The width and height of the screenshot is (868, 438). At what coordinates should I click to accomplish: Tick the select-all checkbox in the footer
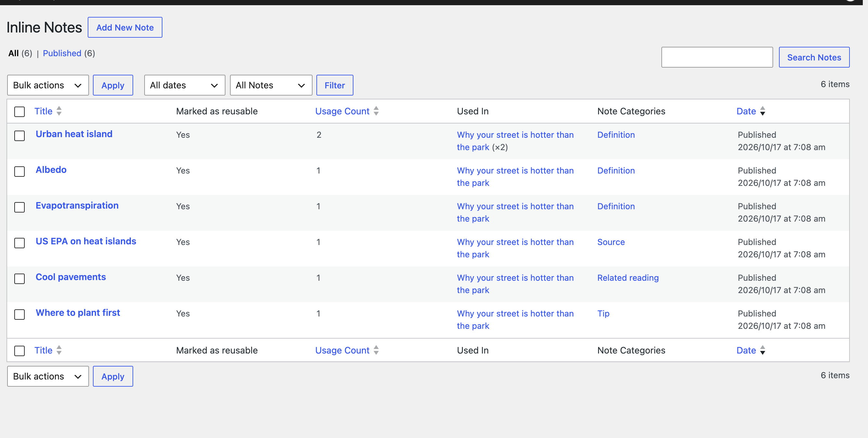[x=19, y=351]
